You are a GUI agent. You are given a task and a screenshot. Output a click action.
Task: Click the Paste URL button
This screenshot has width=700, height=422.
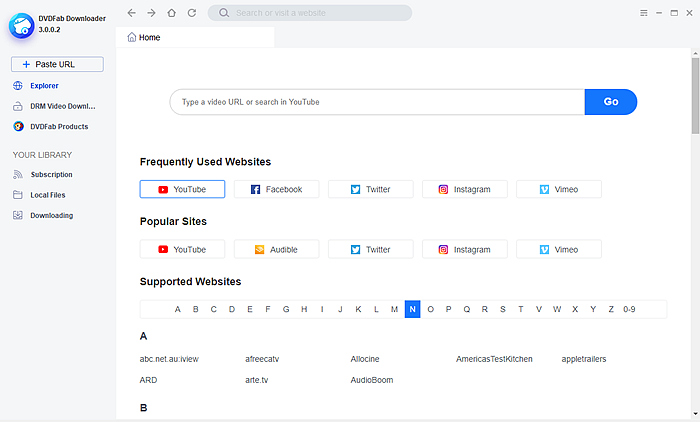(x=57, y=64)
